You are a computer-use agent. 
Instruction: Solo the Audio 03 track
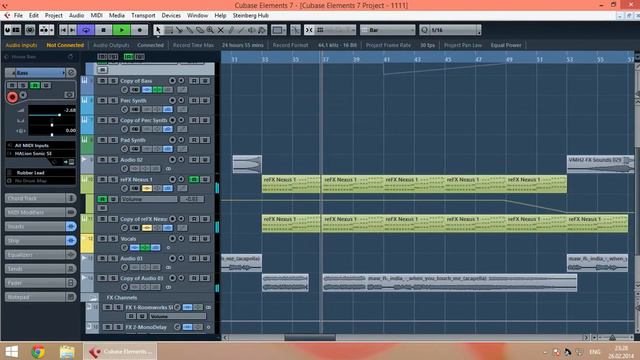click(x=113, y=258)
